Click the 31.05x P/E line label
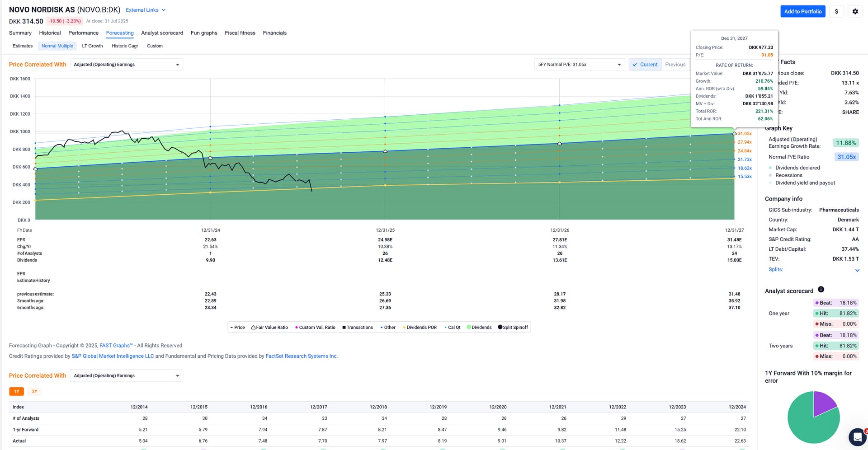The width and height of the screenshot is (868, 450). coord(745,134)
